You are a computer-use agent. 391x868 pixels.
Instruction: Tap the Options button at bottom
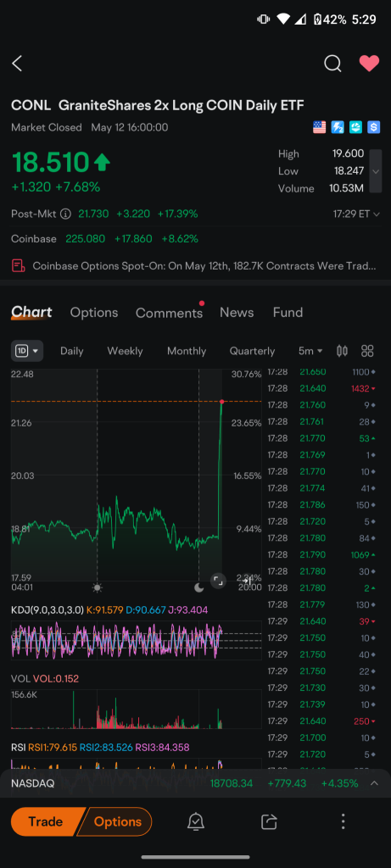click(115, 821)
